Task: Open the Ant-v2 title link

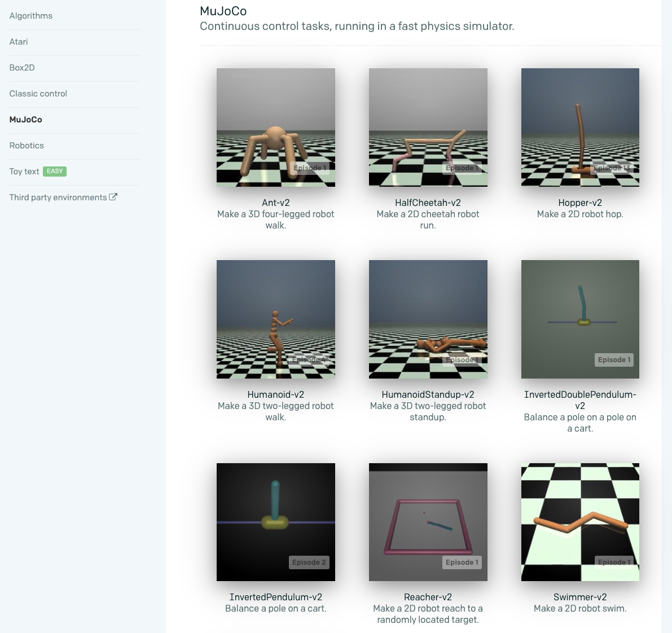Action: [275, 203]
